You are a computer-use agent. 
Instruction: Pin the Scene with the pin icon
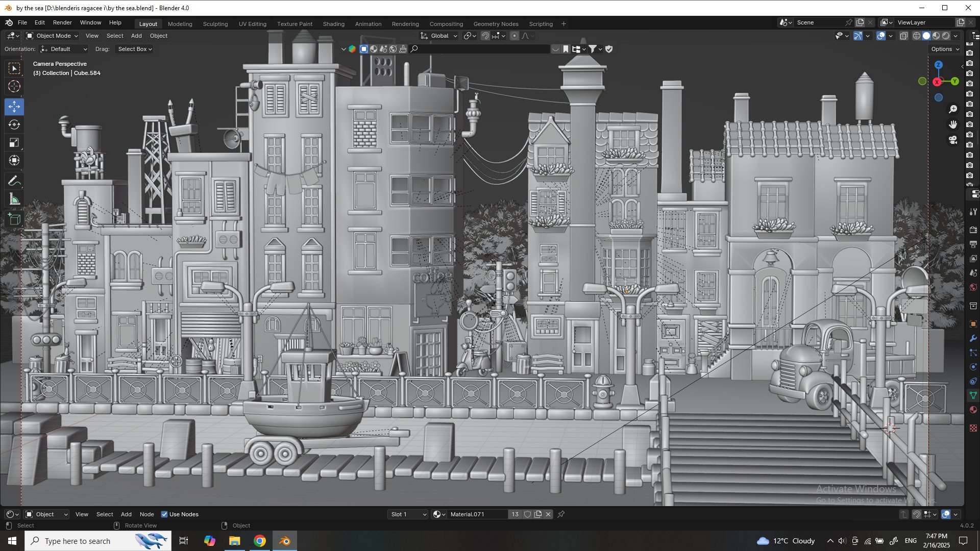(848, 22)
